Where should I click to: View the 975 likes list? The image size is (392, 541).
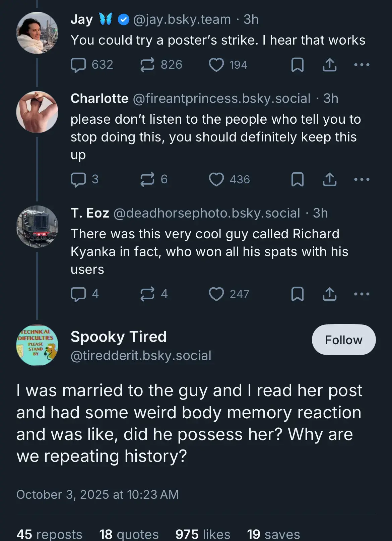pyautogui.click(x=203, y=534)
